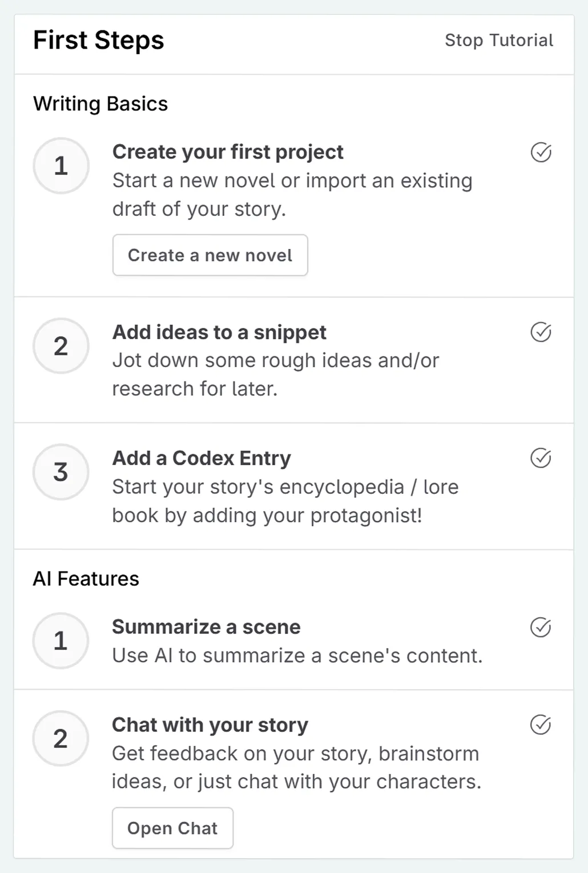
Task: Open Chat from the tutorial list
Action: point(172,828)
